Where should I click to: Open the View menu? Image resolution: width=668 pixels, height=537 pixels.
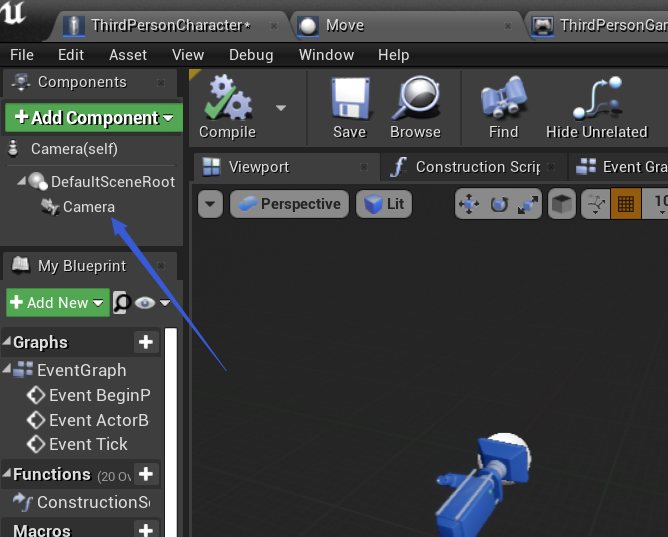pyautogui.click(x=188, y=55)
